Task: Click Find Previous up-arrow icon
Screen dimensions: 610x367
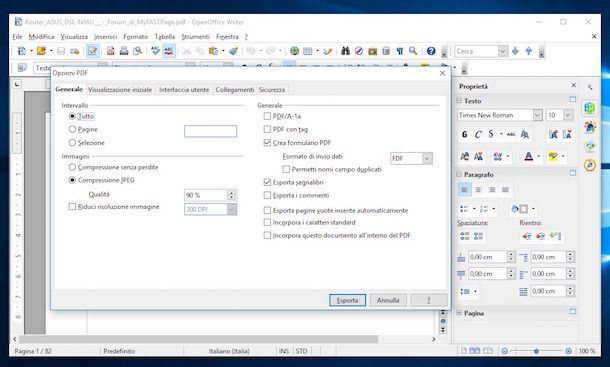Action: coord(528,51)
